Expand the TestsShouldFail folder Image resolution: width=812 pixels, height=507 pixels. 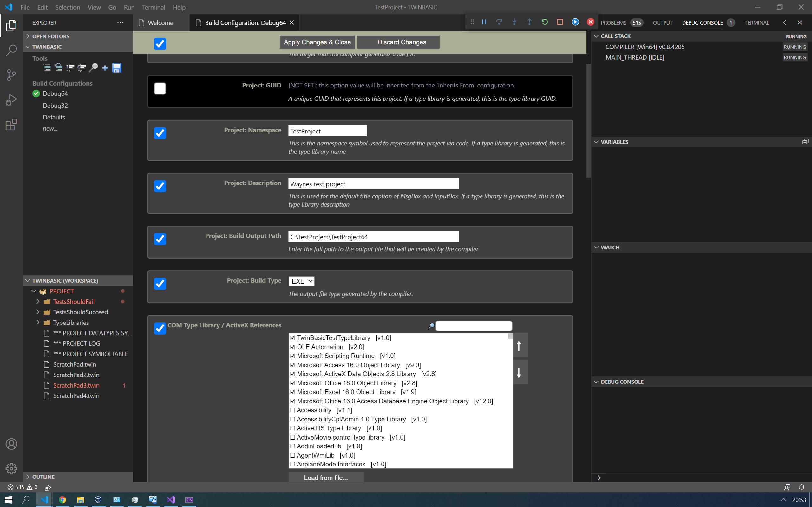click(x=38, y=301)
